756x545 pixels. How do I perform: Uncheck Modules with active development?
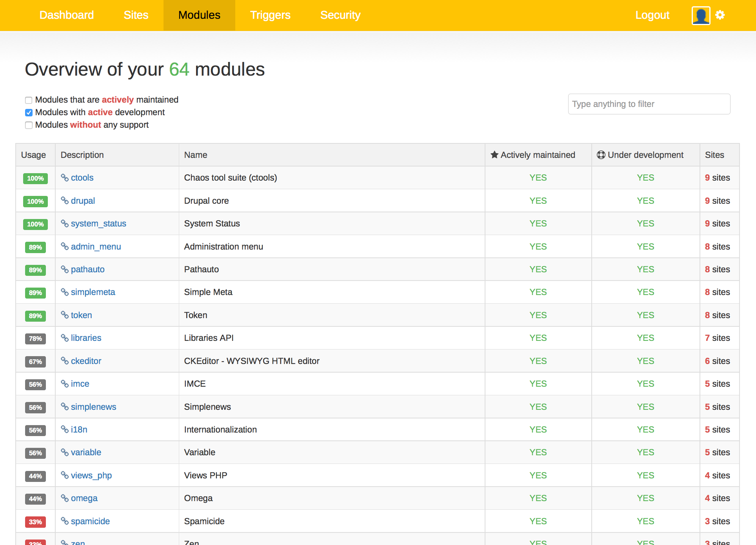pyautogui.click(x=29, y=113)
